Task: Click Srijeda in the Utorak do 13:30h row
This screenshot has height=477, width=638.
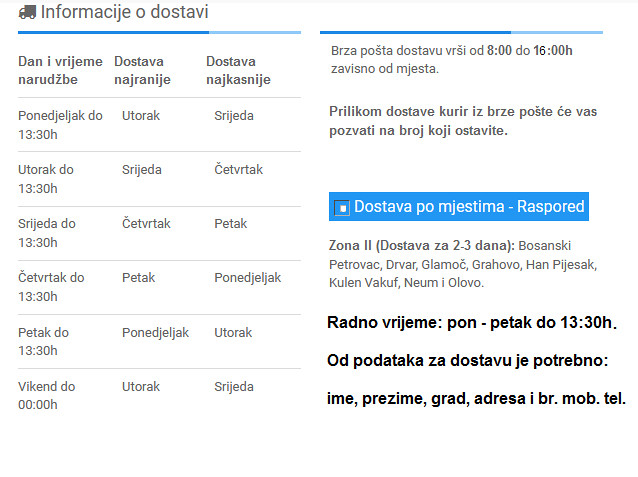Action: pos(142,170)
